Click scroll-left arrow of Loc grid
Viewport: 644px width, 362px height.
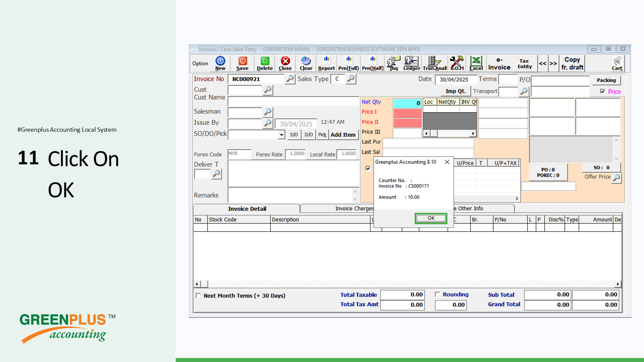426,133
